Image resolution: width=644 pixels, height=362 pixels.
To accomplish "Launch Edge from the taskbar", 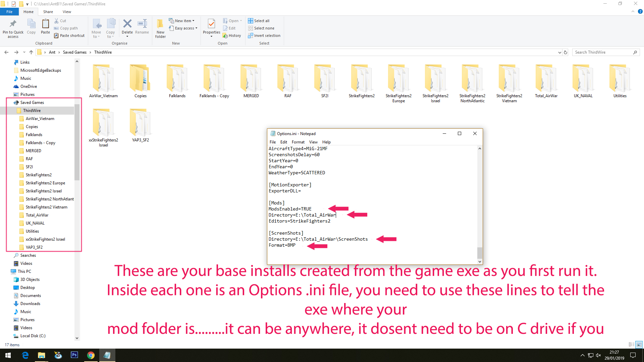I will [x=25, y=355].
